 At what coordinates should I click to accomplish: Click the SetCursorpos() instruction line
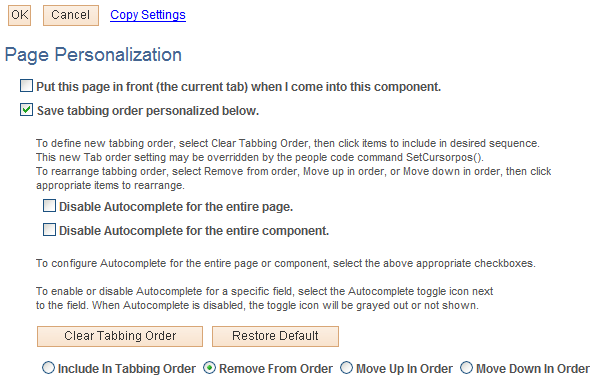(x=260, y=157)
